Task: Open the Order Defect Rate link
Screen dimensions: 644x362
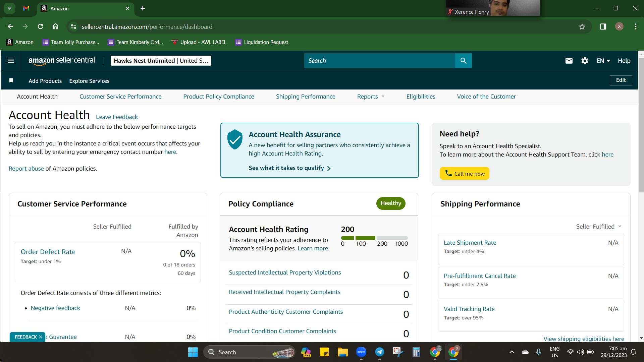Action: [48, 252]
